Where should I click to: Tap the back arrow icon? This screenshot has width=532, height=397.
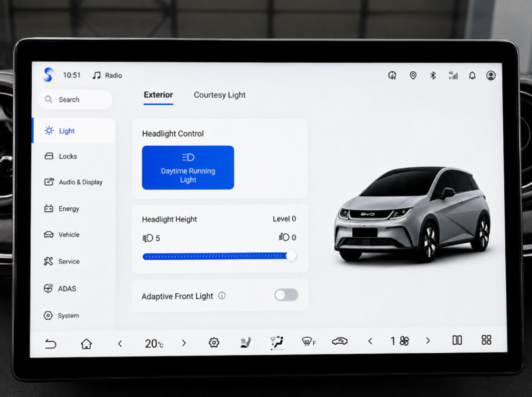point(51,343)
